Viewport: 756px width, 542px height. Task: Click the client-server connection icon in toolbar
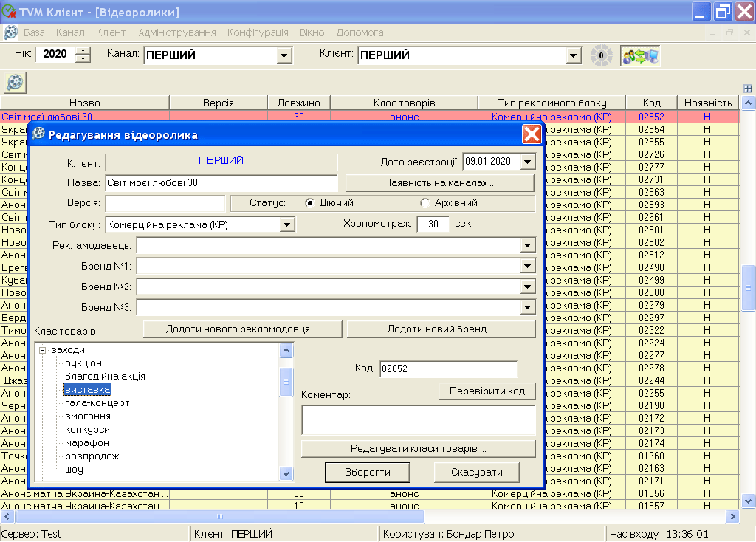[x=639, y=55]
